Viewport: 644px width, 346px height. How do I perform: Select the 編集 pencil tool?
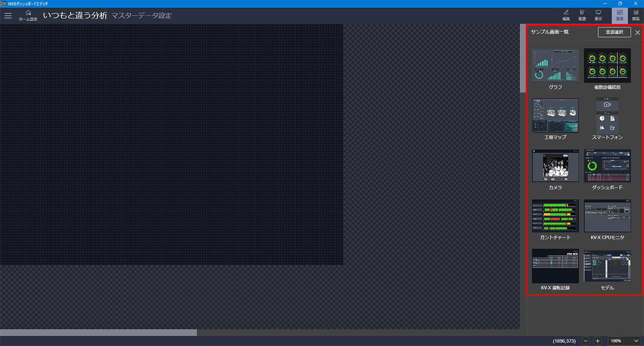click(x=566, y=15)
